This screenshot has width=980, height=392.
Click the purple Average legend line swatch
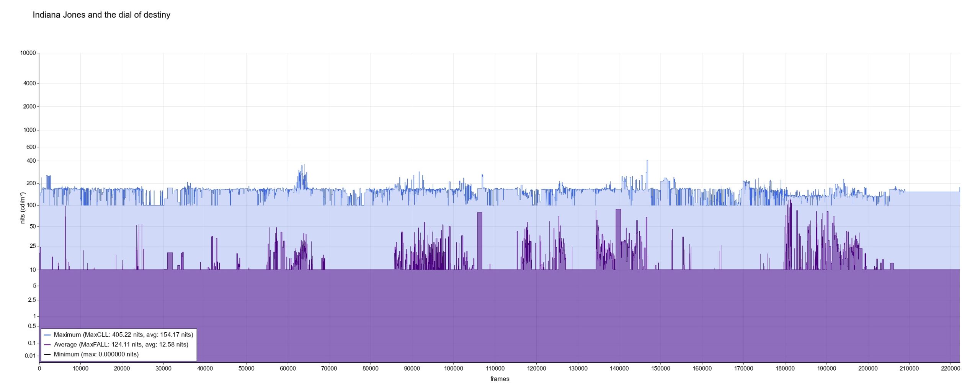coord(47,345)
